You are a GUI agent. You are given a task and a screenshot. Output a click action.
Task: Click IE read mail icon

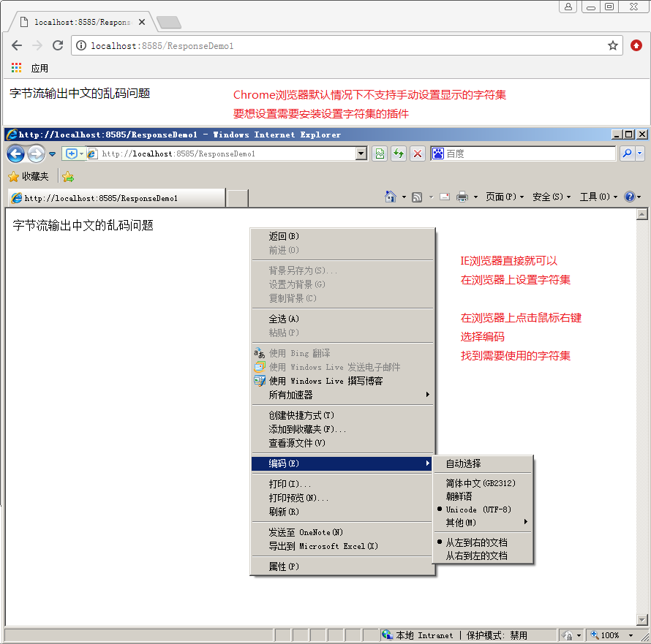pyautogui.click(x=445, y=197)
